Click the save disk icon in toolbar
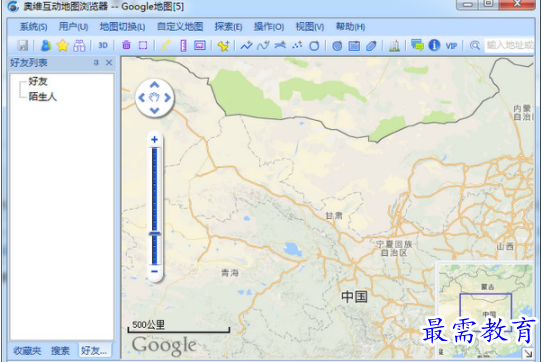 pos(23,45)
